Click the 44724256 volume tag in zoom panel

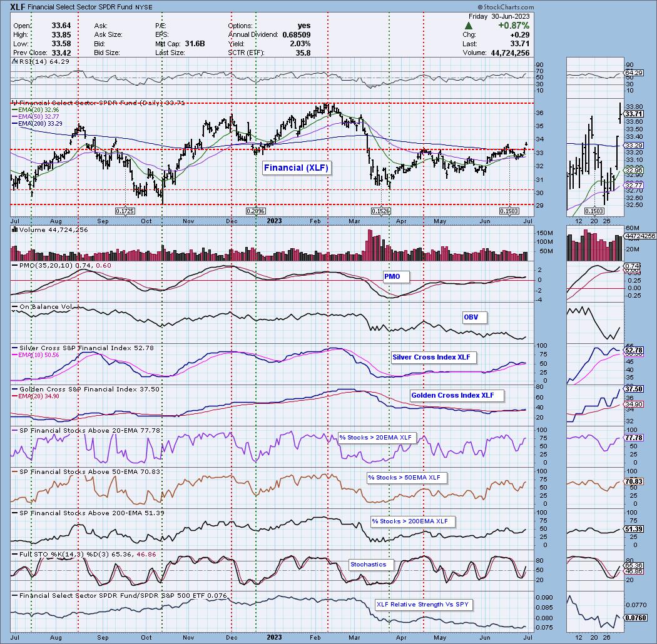pos(639,236)
